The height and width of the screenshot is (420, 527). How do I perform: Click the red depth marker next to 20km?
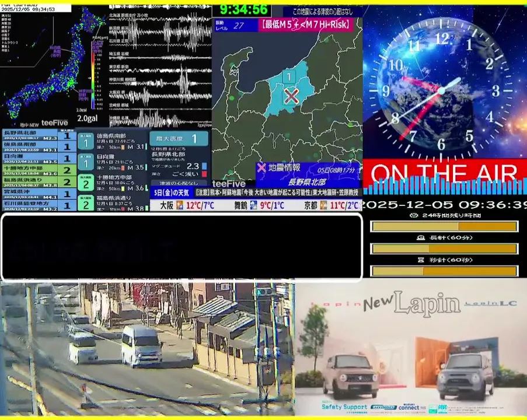click(123, 167)
